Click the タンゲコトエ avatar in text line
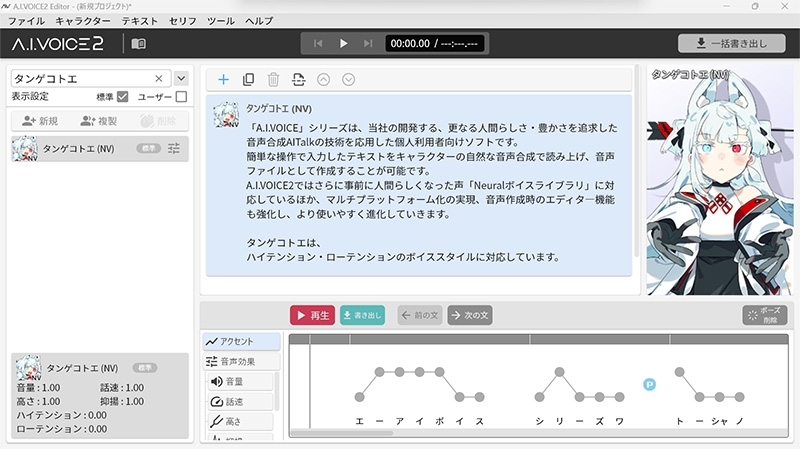 [x=226, y=114]
